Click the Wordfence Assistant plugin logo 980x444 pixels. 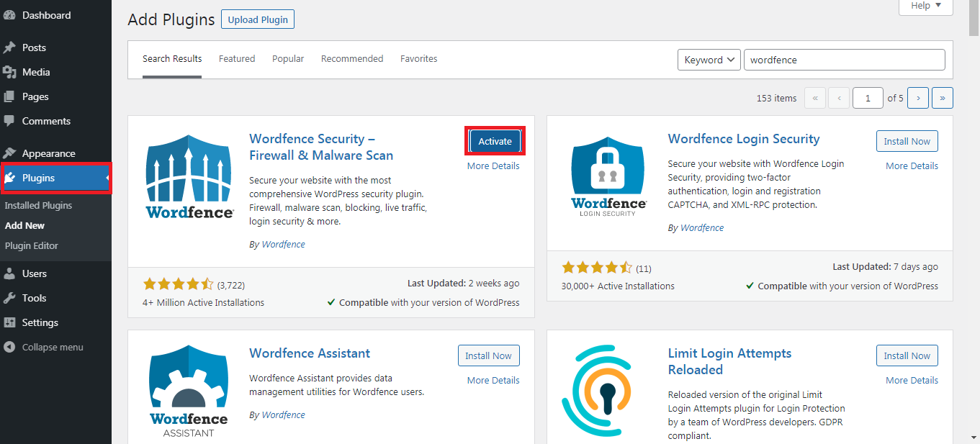(x=189, y=391)
